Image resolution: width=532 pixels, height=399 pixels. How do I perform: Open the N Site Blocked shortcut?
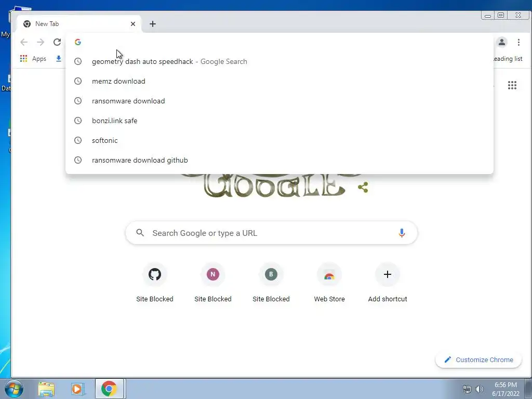[x=212, y=283]
